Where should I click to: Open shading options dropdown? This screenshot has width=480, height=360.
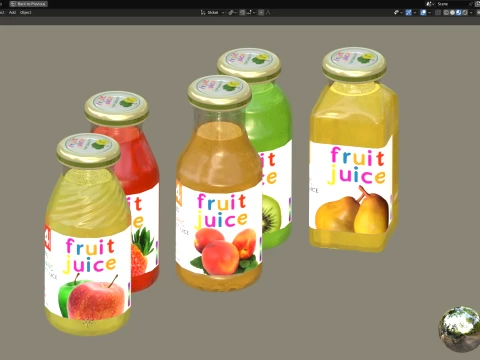471,13
